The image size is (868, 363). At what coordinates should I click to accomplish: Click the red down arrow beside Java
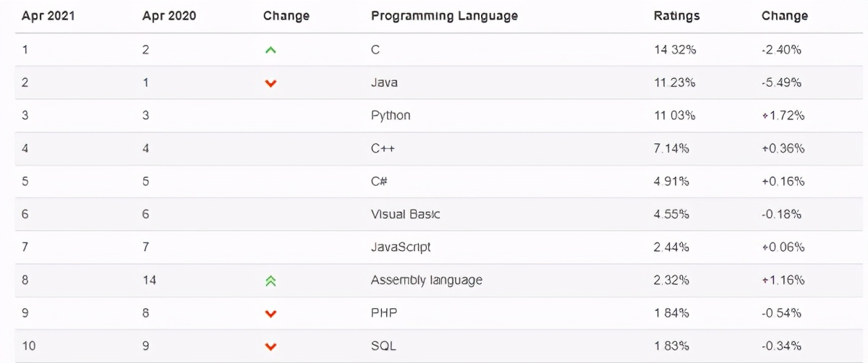271,84
